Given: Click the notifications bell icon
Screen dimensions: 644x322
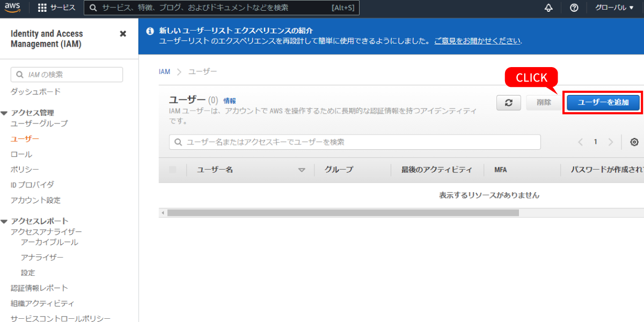Looking at the screenshot, I should [x=548, y=8].
